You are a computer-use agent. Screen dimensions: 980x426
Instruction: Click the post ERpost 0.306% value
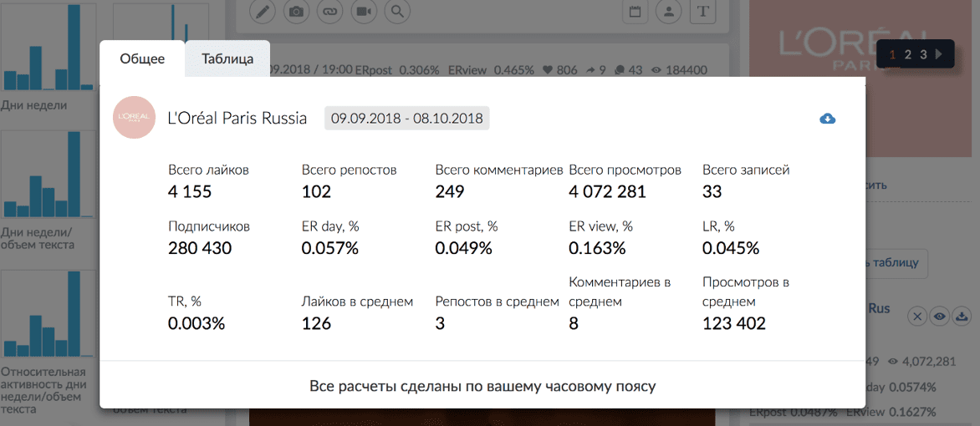420,70
